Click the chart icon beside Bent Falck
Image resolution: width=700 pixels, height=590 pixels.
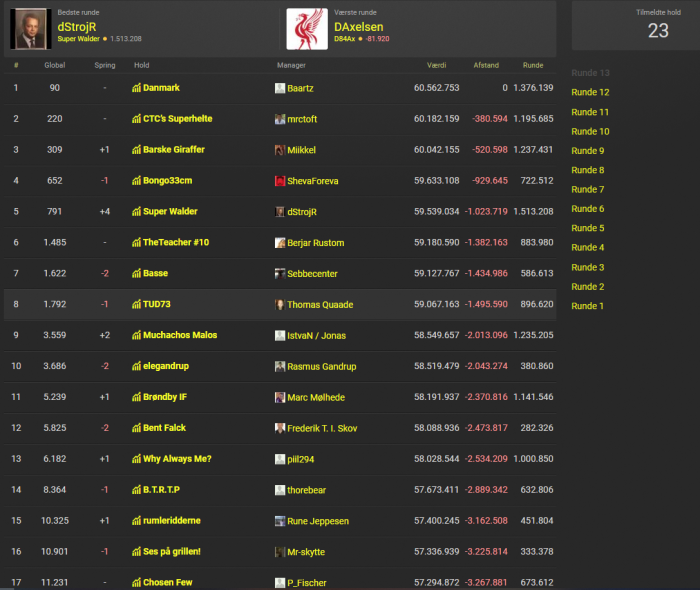tap(136, 428)
